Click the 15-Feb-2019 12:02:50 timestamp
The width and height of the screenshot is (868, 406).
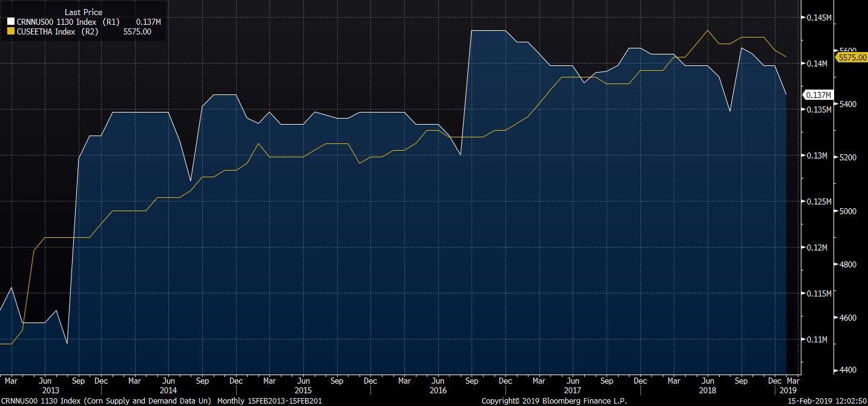[x=826, y=401]
